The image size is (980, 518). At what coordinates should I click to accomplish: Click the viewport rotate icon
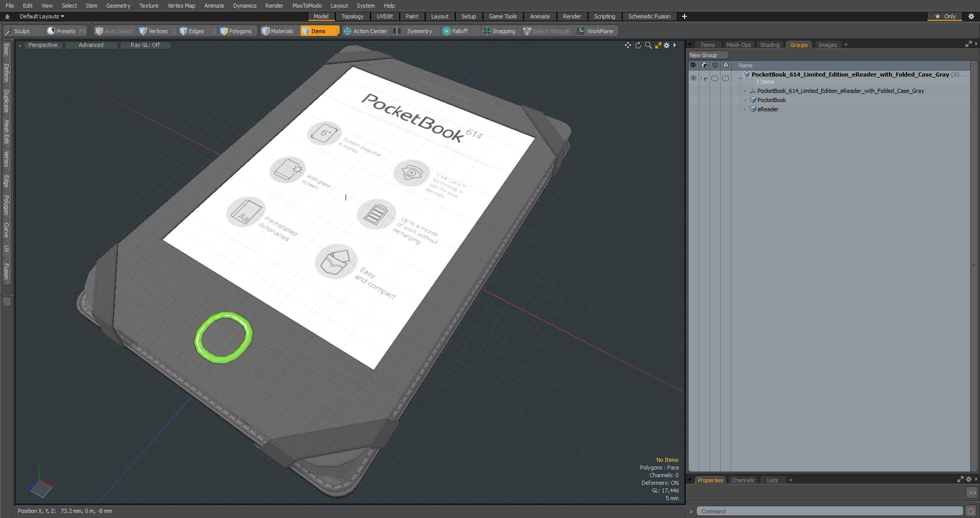click(x=638, y=45)
